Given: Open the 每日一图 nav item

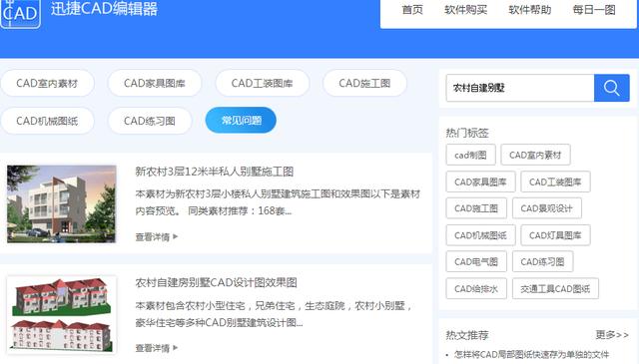Looking at the screenshot, I should point(594,10).
